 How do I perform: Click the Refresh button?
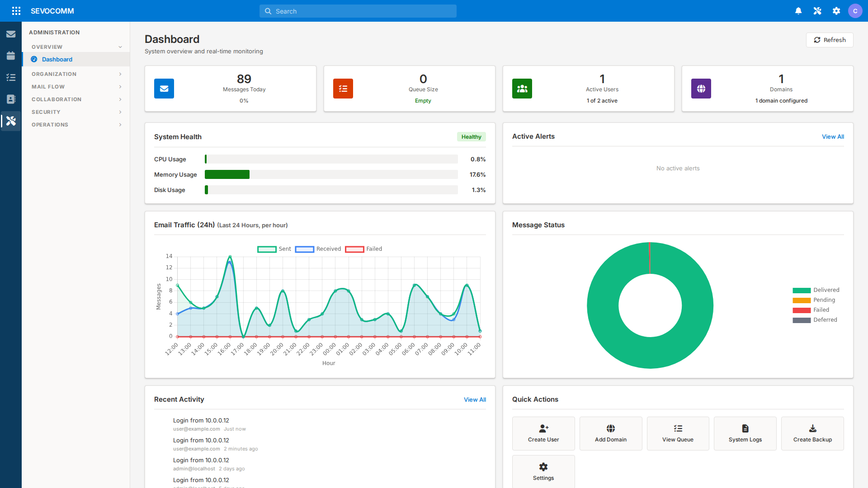(x=830, y=40)
